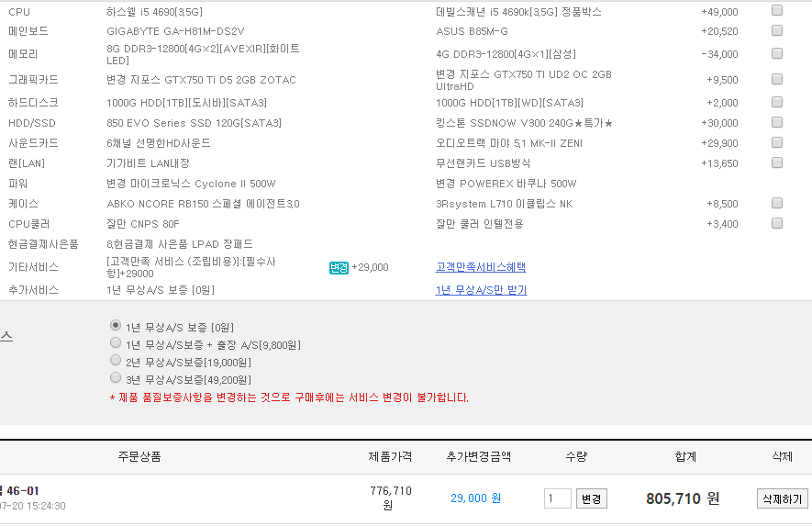812x526 pixels.
Task: Click the 그래픽카드 row label
Action: (x=33, y=80)
